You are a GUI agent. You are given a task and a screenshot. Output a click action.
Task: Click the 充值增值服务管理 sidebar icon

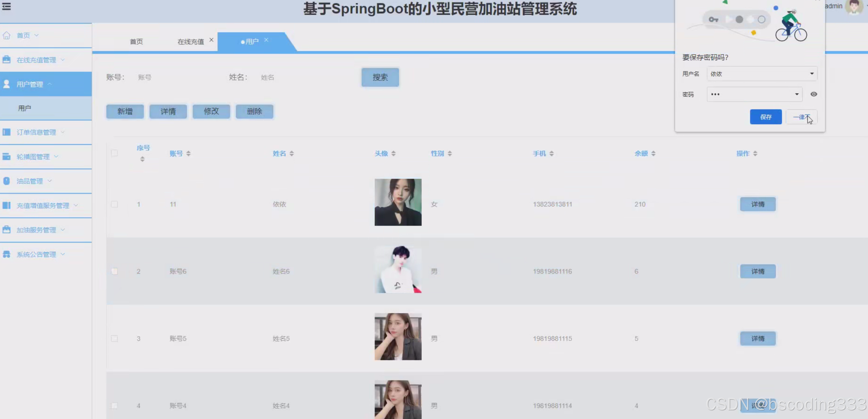click(x=6, y=205)
